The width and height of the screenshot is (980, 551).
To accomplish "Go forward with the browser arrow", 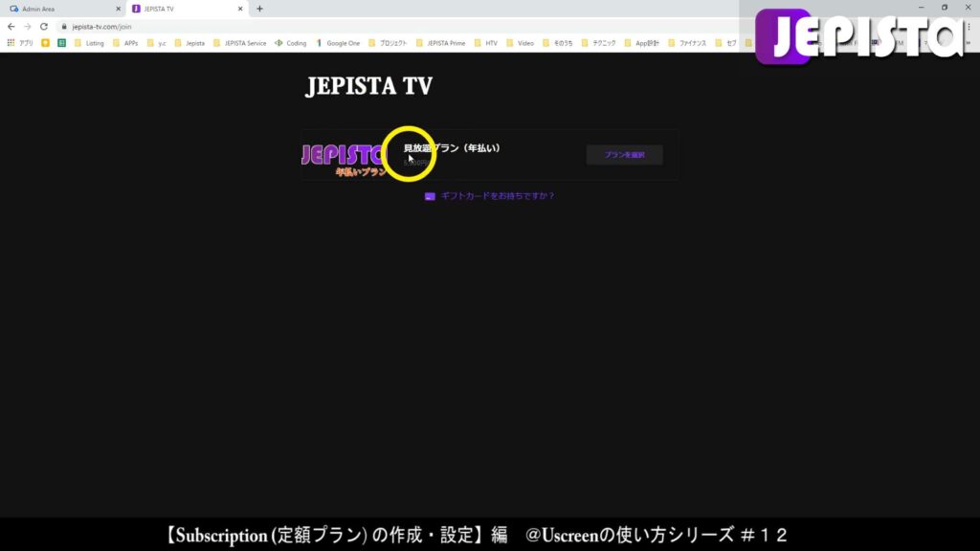I will click(28, 26).
